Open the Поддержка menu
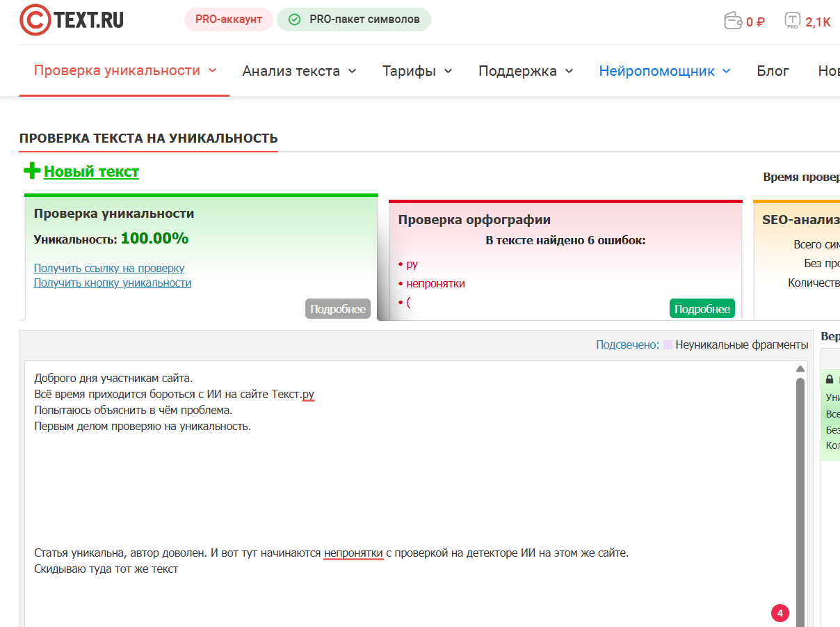This screenshot has height=627, width=840. click(526, 71)
